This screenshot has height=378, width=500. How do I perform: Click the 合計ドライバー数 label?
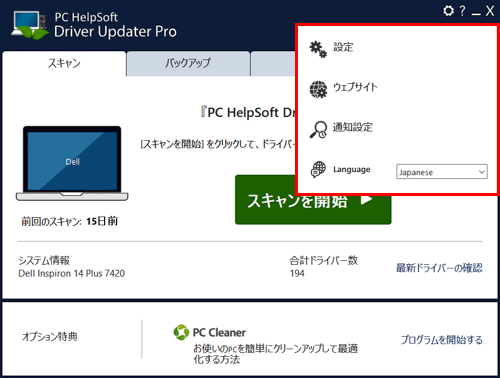point(324,260)
